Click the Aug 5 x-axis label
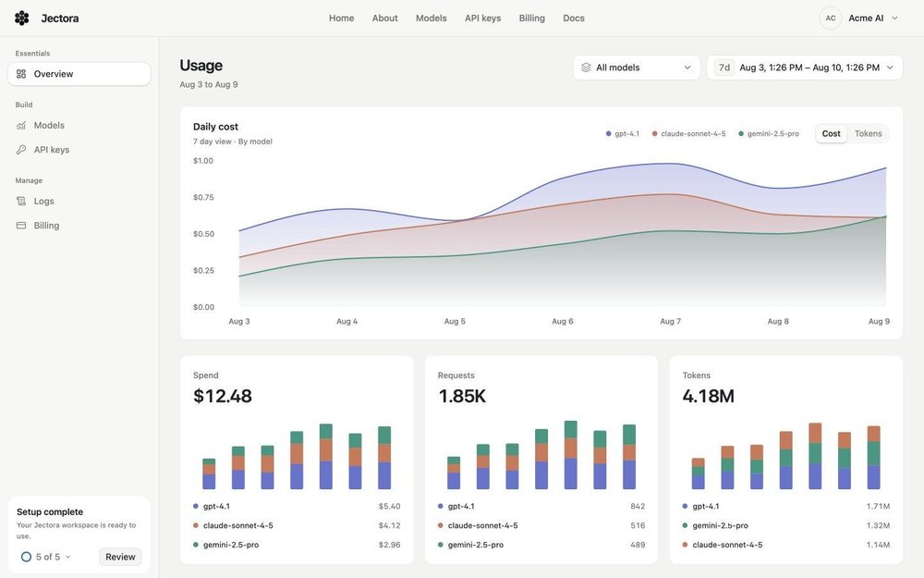924x578 pixels. 455,322
